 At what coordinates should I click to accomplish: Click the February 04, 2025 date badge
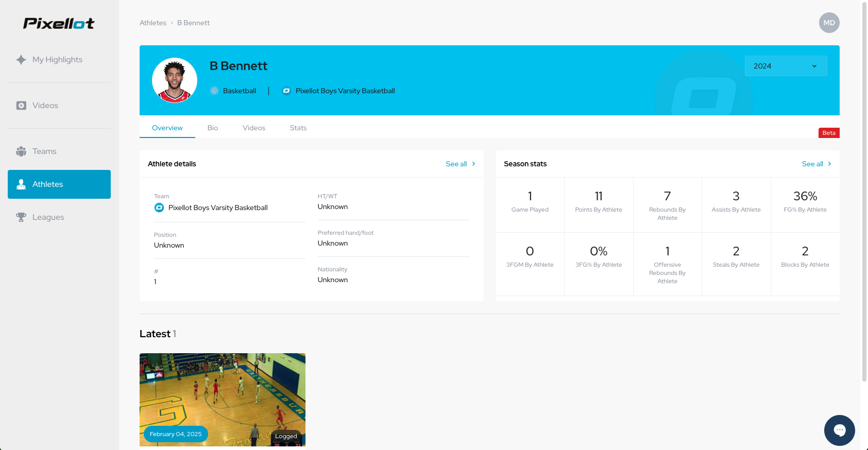point(176,434)
